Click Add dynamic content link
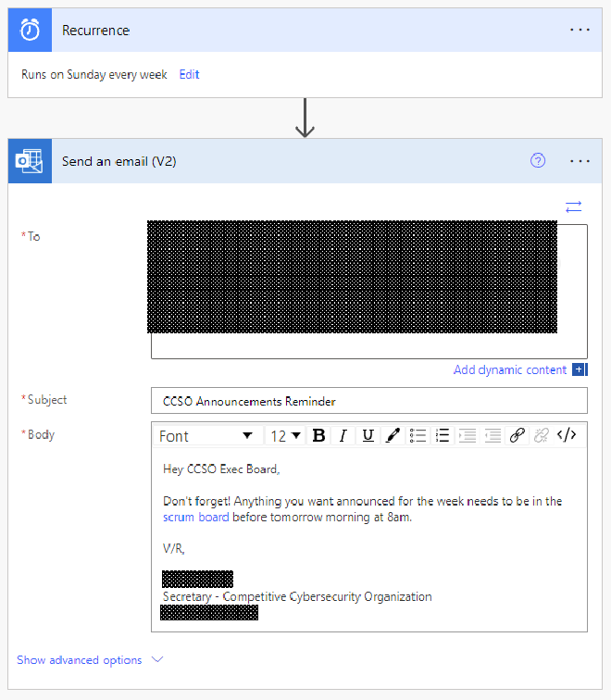 click(x=510, y=370)
